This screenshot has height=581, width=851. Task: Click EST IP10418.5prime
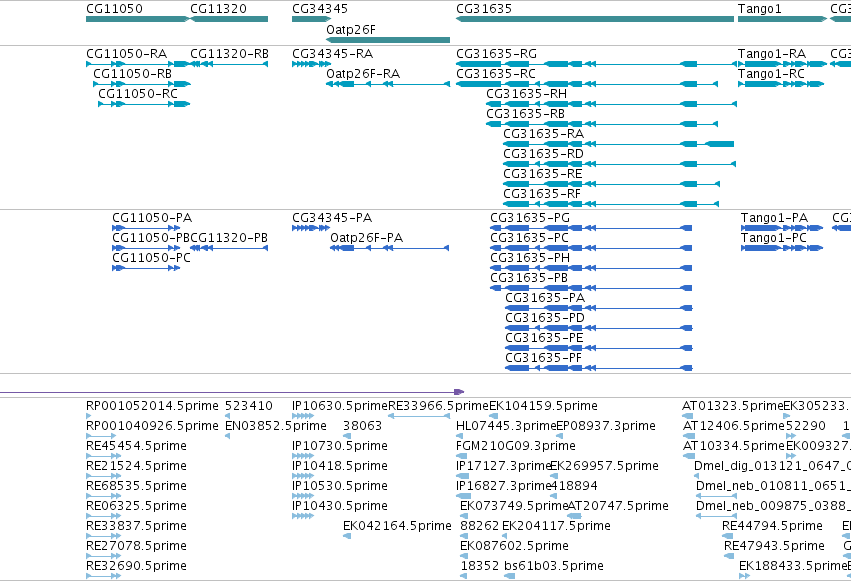340,466
